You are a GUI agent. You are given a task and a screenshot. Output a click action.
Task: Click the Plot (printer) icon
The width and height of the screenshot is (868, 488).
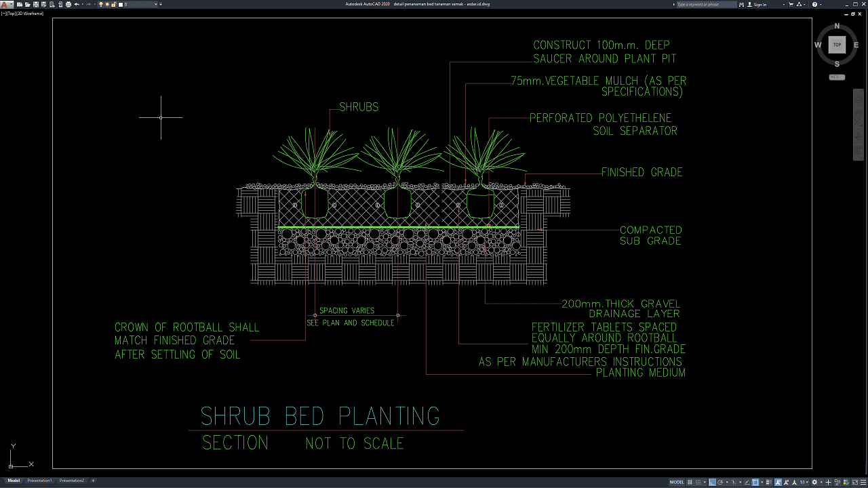pyautogui.click(x=68, y=4)
